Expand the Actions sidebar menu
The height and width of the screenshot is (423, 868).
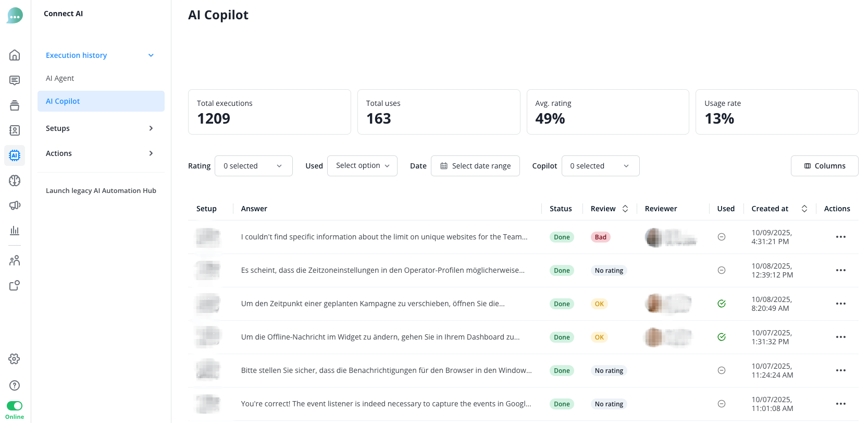(x=100, y=153)
